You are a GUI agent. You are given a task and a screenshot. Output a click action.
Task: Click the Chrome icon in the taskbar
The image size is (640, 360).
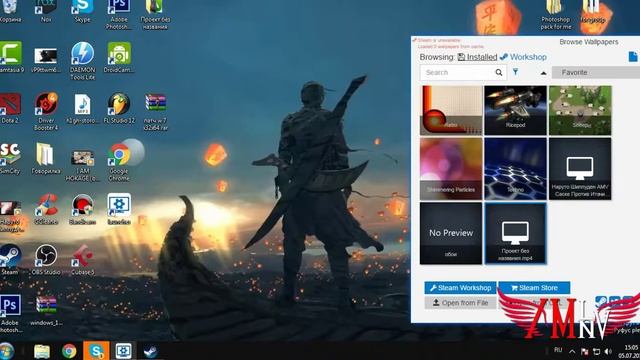tap(69, 351)
